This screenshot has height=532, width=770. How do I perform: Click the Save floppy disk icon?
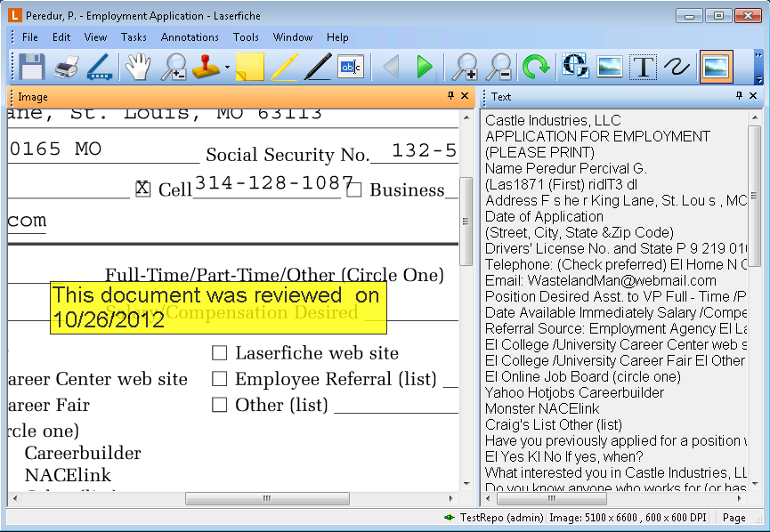(x=32, y=66)
